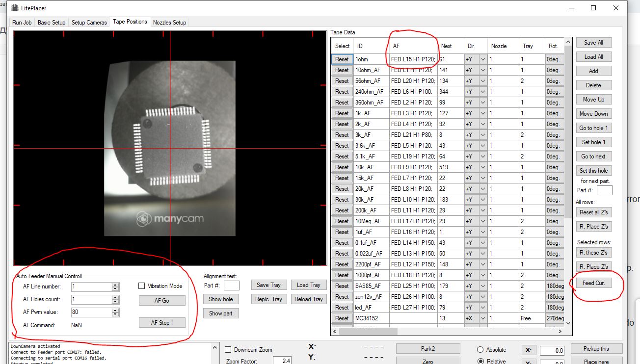Screen dimensions: 640x364
Task: Select the Relative radio button
Action: click(x=480, y=362)
